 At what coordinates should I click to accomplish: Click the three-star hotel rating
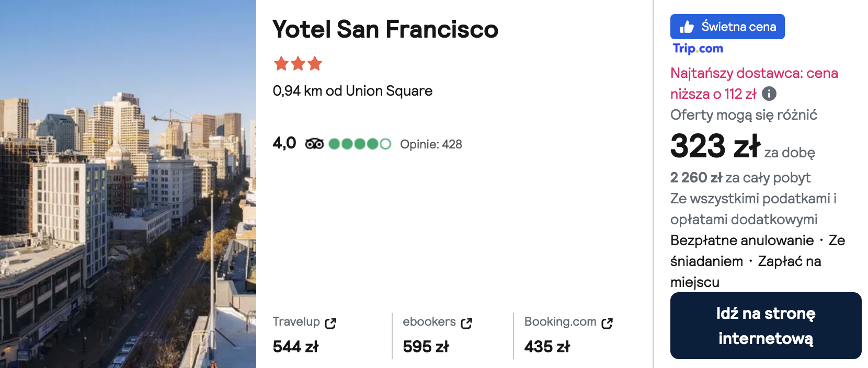click(x=298, y=64)
